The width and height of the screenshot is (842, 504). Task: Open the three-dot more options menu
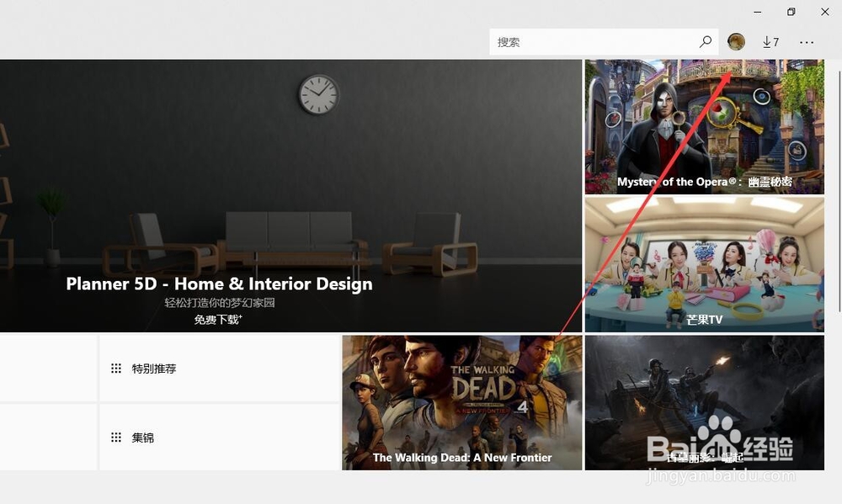pyautogui.click(x=807, y=42)
